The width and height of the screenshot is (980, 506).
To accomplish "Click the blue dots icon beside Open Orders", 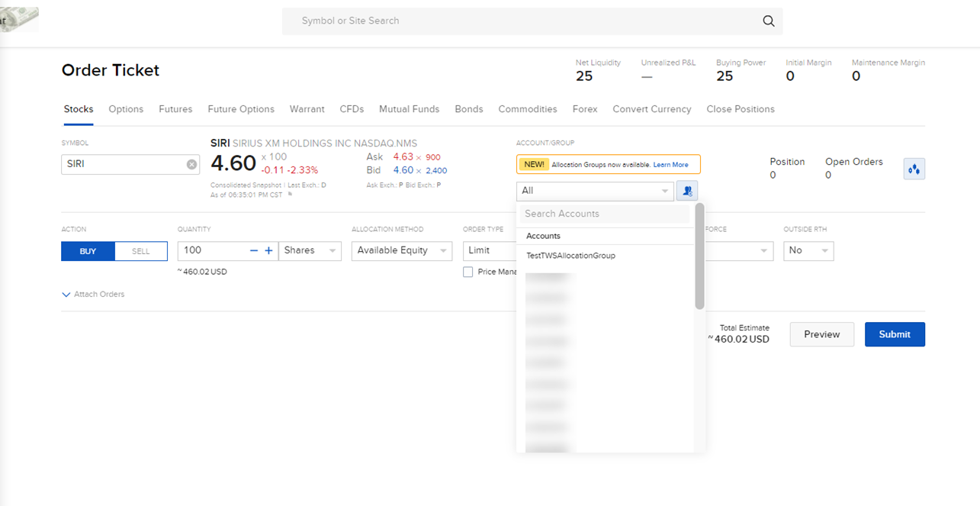I will [x=914, y=169].
